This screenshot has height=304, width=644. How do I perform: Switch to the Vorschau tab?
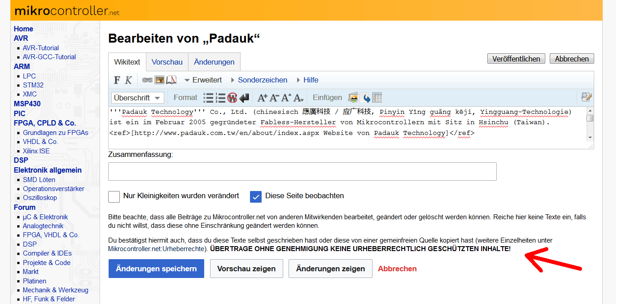click(167, 62)
